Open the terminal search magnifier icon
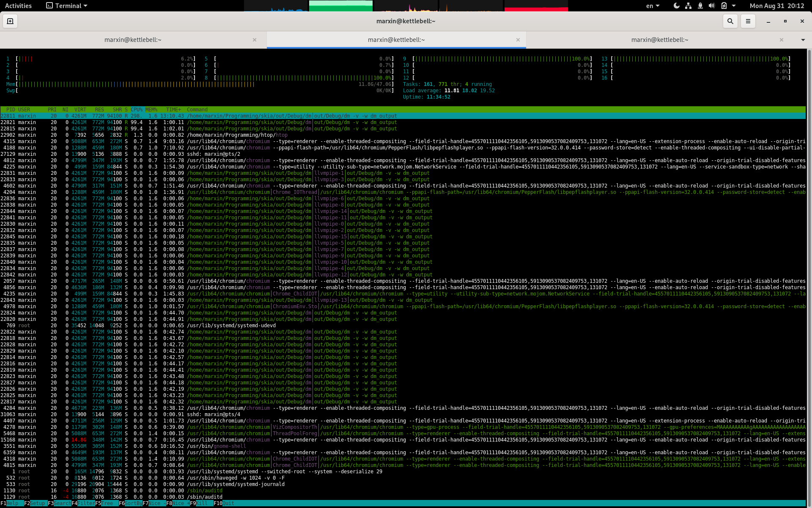 (730, 21)
